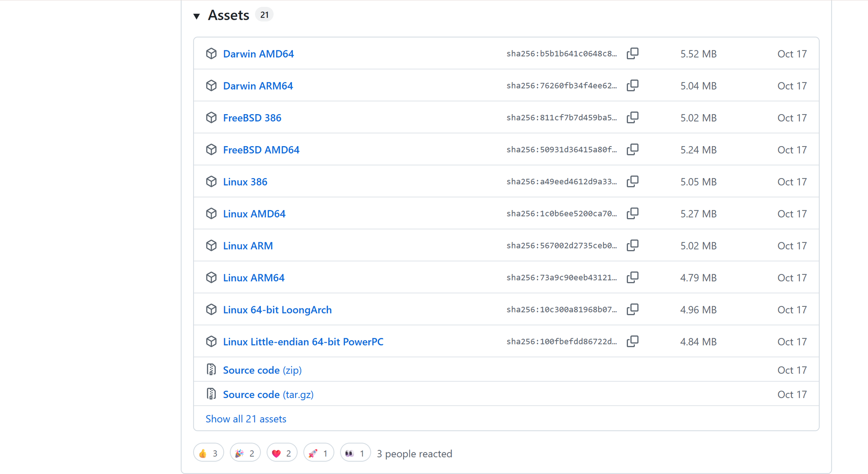
Task: Click the Linux AMD64 package icon
Action: pos(211,214)
